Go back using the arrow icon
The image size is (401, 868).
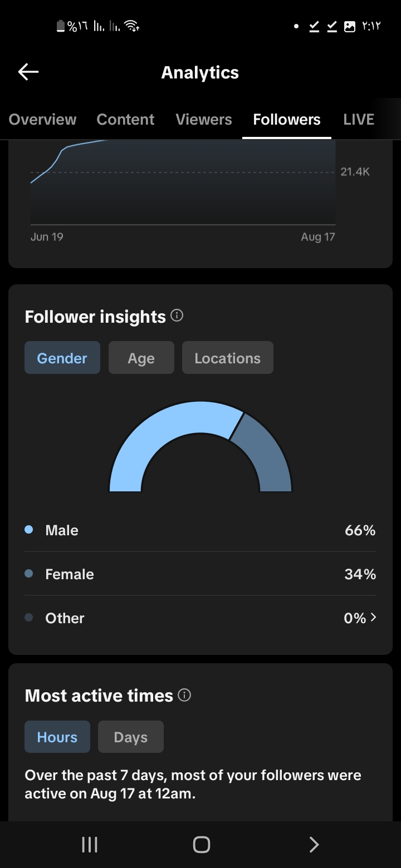28,72
